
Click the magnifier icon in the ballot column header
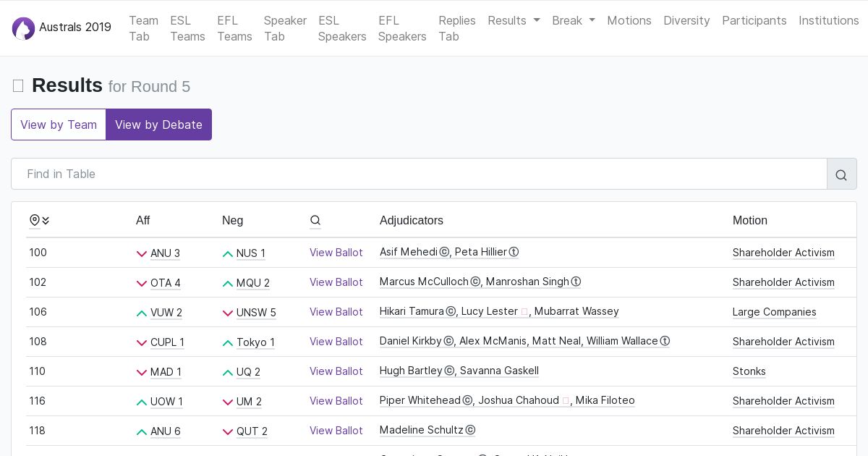click(315, 221)
